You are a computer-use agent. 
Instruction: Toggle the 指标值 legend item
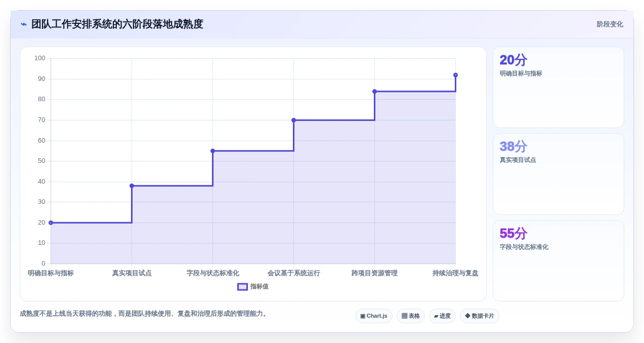click(x=253, y=286)
